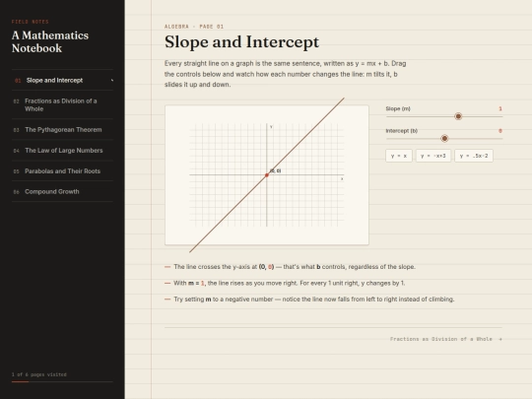Open Fractions as Division of a Whole page
Viewport: 532px width, 399px height.
[x=62, y=104]
